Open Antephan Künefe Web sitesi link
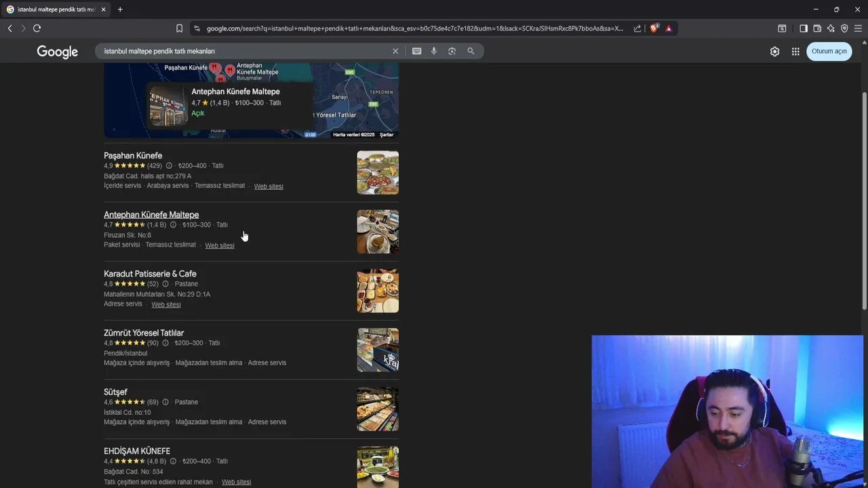The image size is (868, 488). tap(220, 245)
